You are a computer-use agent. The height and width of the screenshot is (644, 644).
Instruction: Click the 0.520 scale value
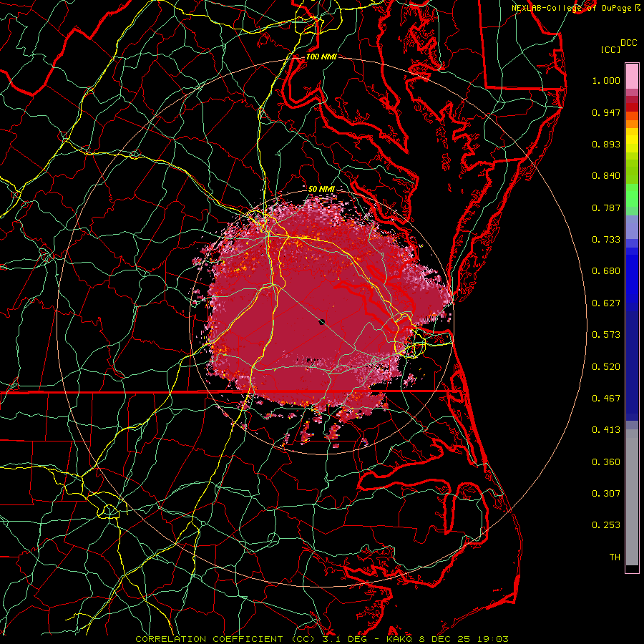pyautogui.click(x=606, y=367)
